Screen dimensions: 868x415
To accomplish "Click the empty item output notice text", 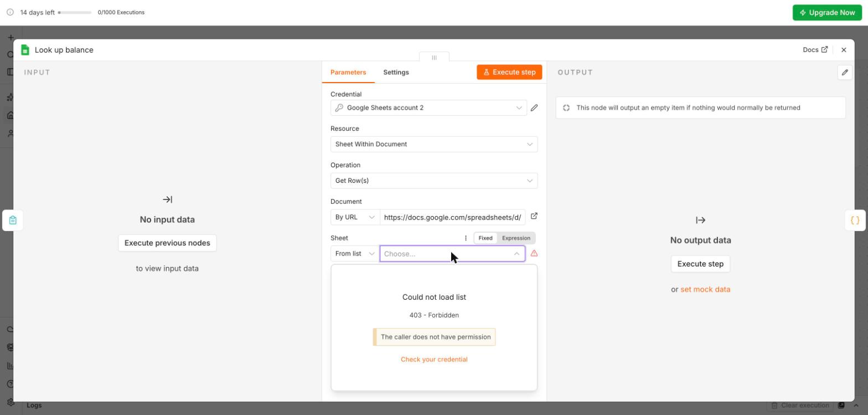I will click(x=688, y=107).
